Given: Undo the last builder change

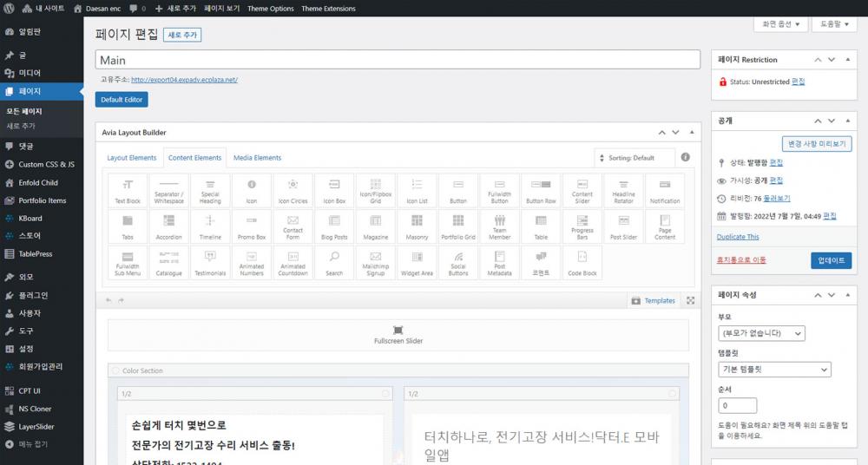Looking at the screenshot, I should tap(108, 300).
